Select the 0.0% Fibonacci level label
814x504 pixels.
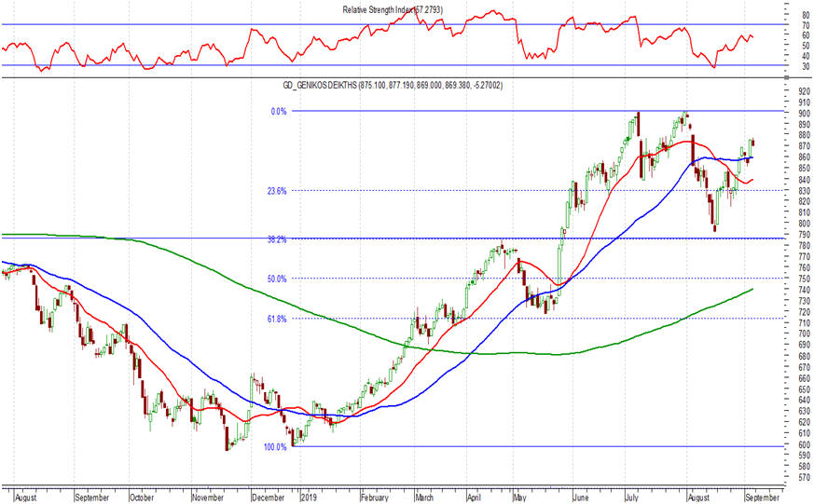click(278, 112)
